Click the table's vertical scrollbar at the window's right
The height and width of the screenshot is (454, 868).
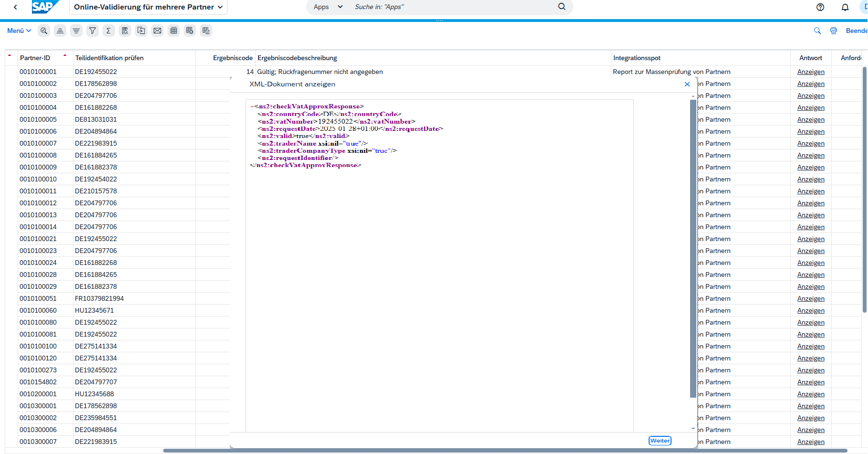coord(865,190)
